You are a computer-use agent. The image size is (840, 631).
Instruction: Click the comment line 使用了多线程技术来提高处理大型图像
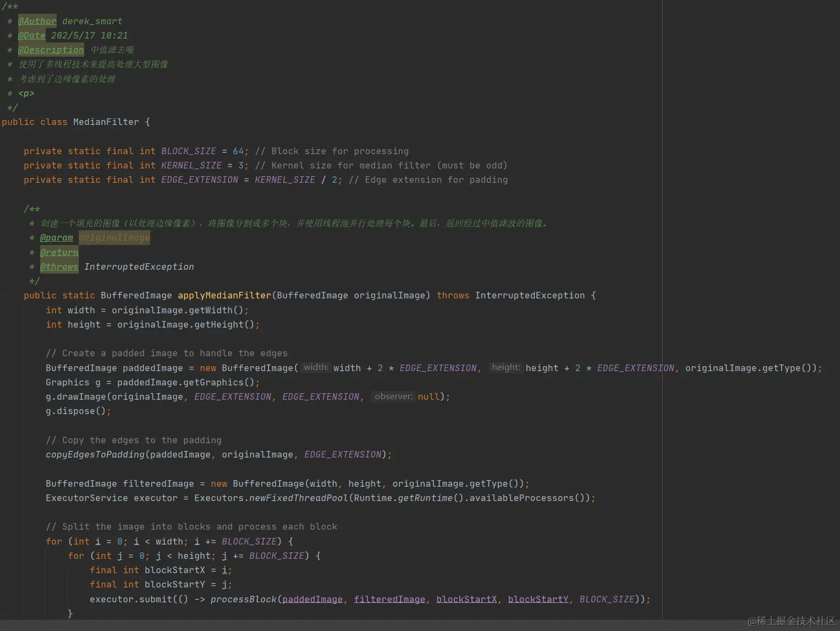pos(94,64)
